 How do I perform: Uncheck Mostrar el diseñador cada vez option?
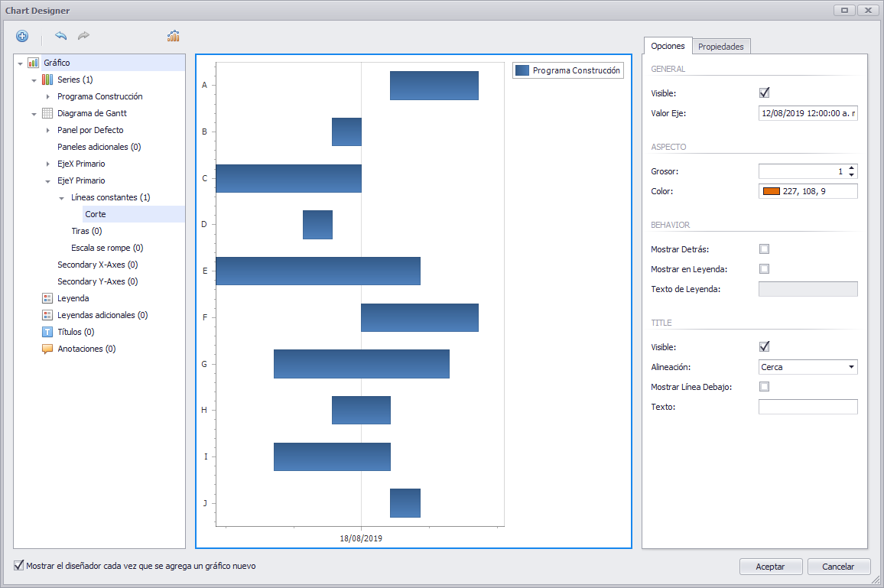coord(16,567)
